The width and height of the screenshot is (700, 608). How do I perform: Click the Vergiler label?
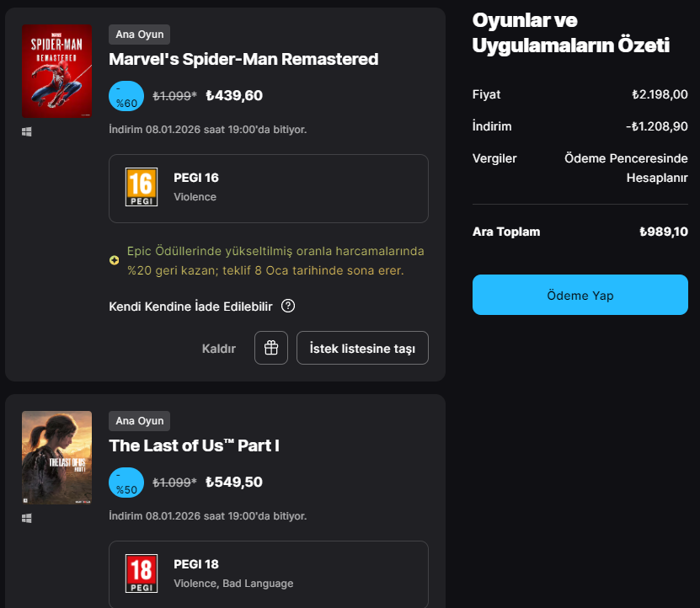tap(494, 158)
